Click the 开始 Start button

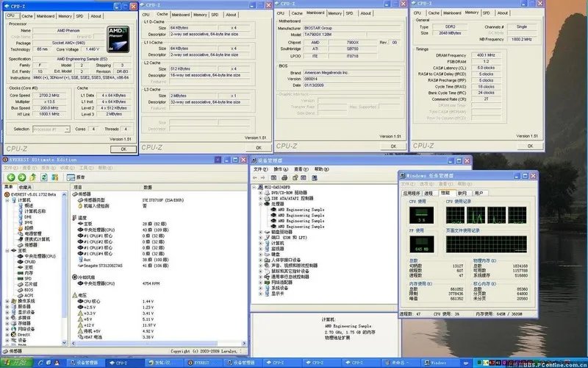coord(17,363)
